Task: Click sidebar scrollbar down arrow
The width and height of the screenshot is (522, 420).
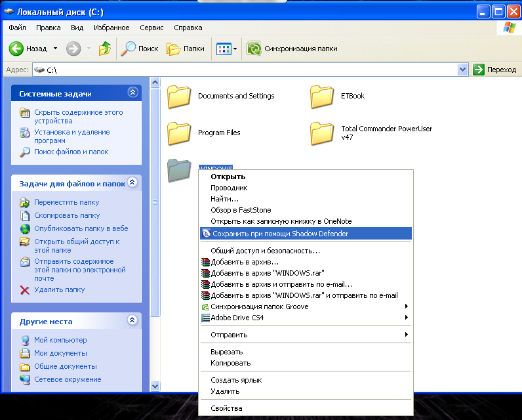Action: click(155, 387)
